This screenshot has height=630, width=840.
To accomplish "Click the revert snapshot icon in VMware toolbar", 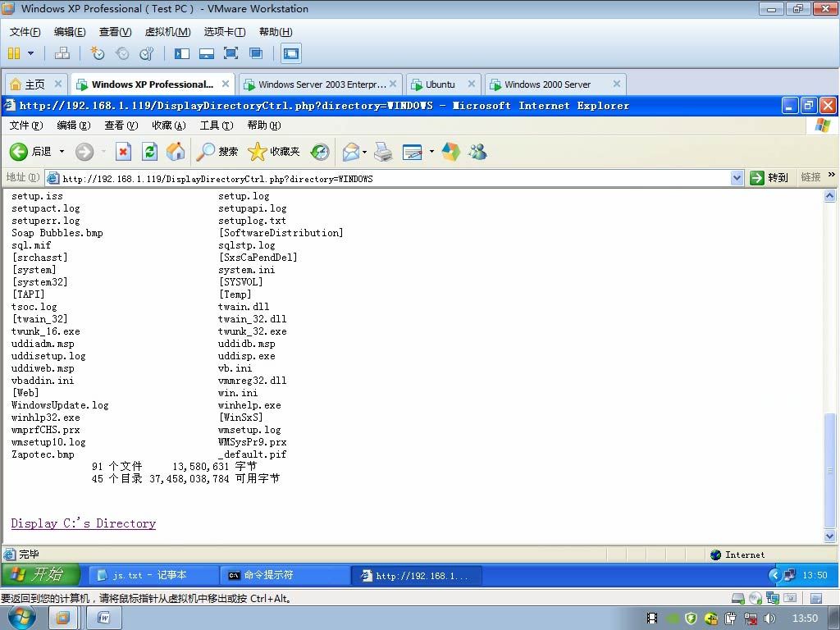I will coord(122,53).
